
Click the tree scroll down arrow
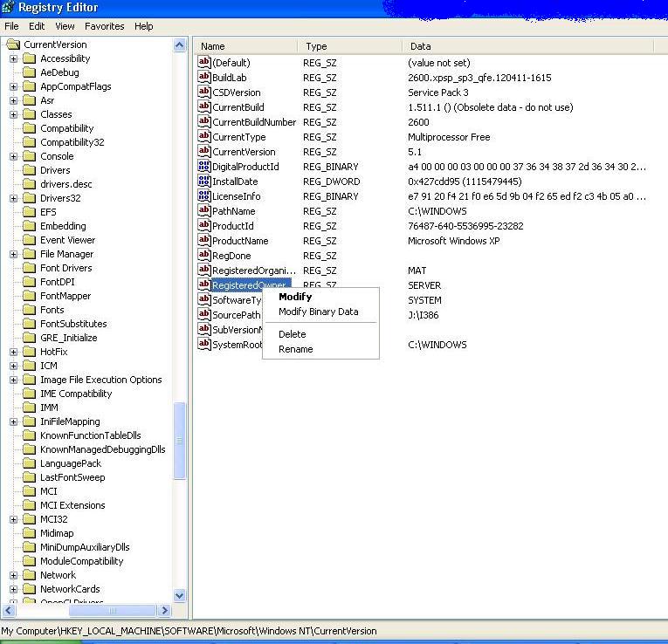(x=180, y=595)
